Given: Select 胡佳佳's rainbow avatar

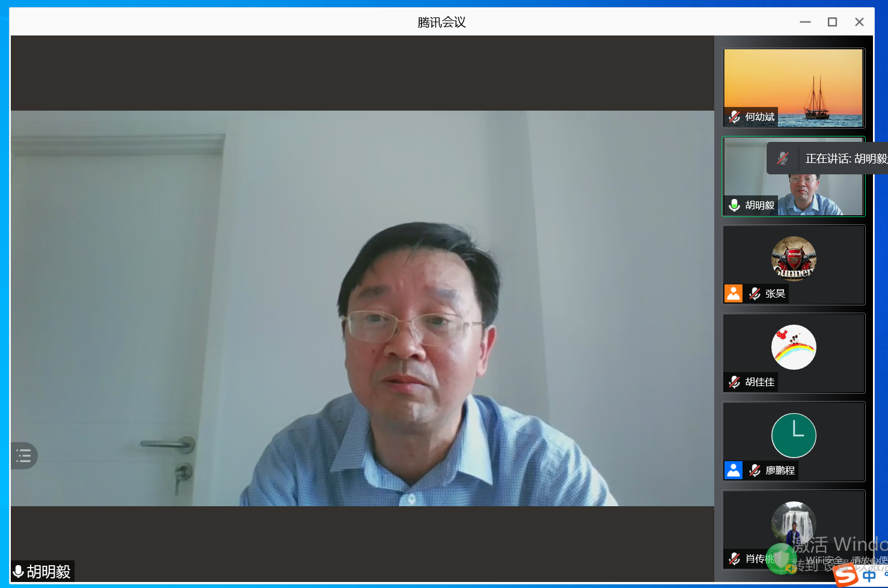Looking at the screenshot, I should pos(794,348).
